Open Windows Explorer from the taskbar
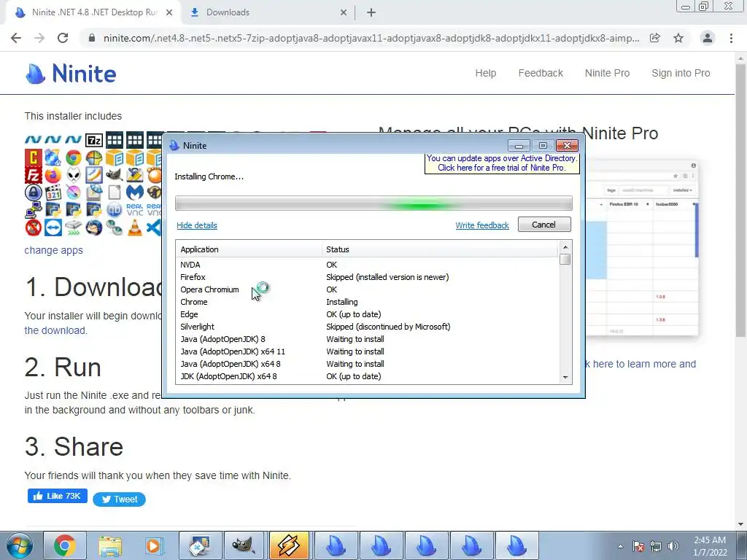 coord(110,545)
